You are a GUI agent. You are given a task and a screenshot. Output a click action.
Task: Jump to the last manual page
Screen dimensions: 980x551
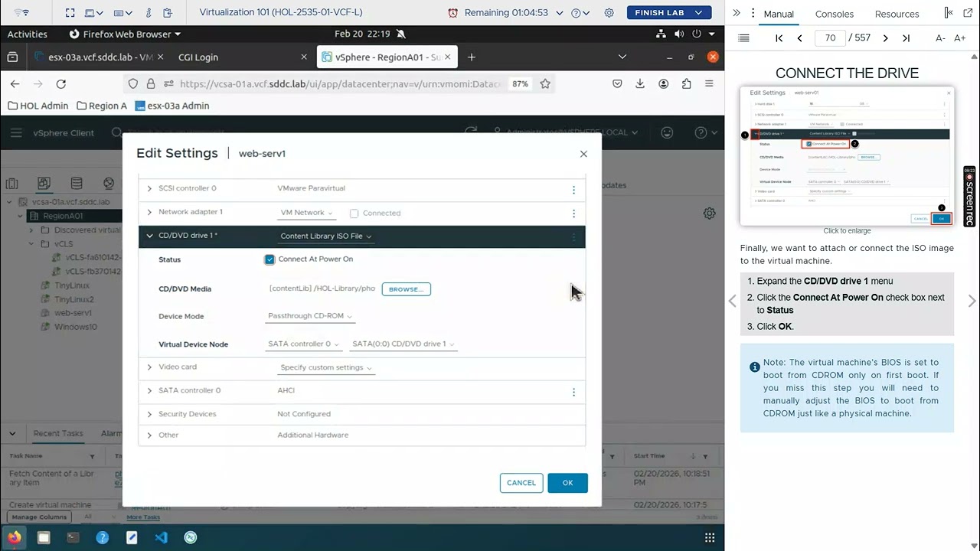click(x=906, y=37)
